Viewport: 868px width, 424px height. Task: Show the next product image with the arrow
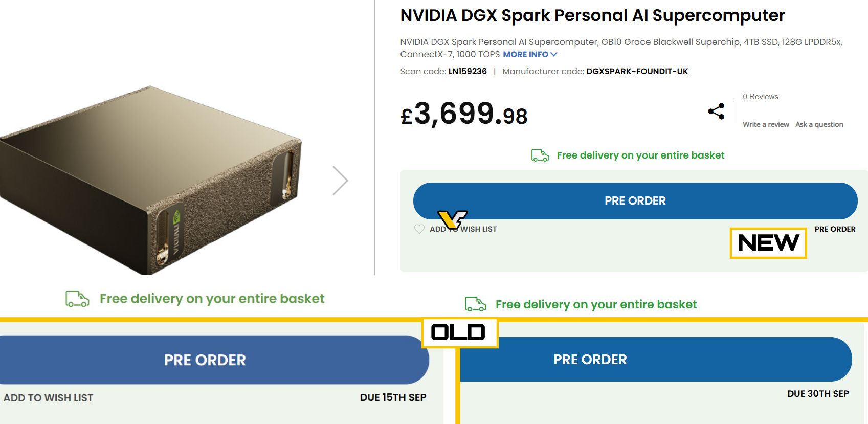click(x=340, y=181)
